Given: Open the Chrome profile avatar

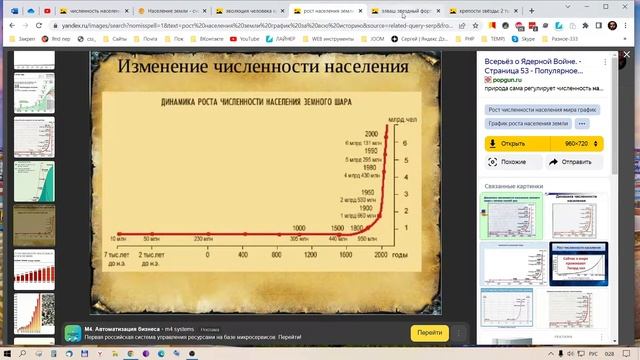Looking at the screenshot, I should [x=612, y=25].
